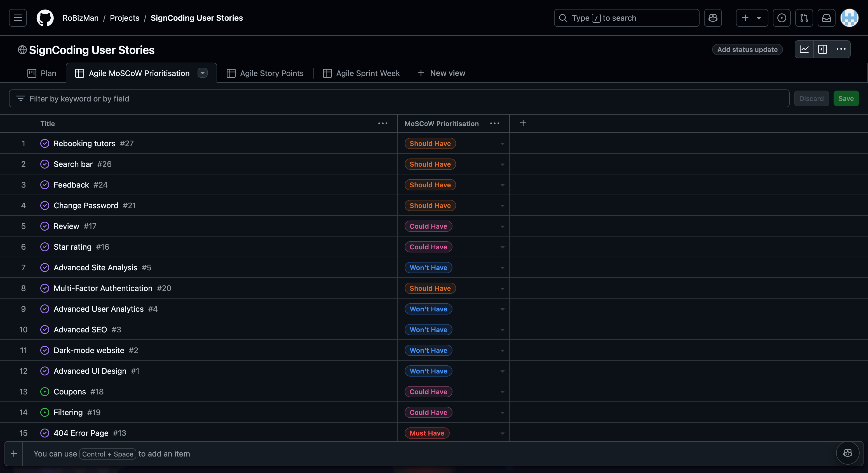868x473 pixels.
Task: Click SignCoding User Stories breadcrumb link
Action: point(197,18)
